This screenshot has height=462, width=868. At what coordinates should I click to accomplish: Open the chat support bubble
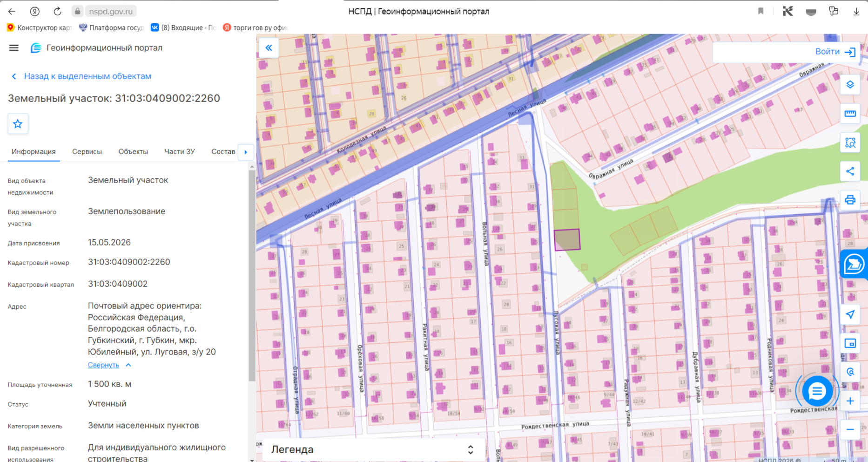pos(816,392)
